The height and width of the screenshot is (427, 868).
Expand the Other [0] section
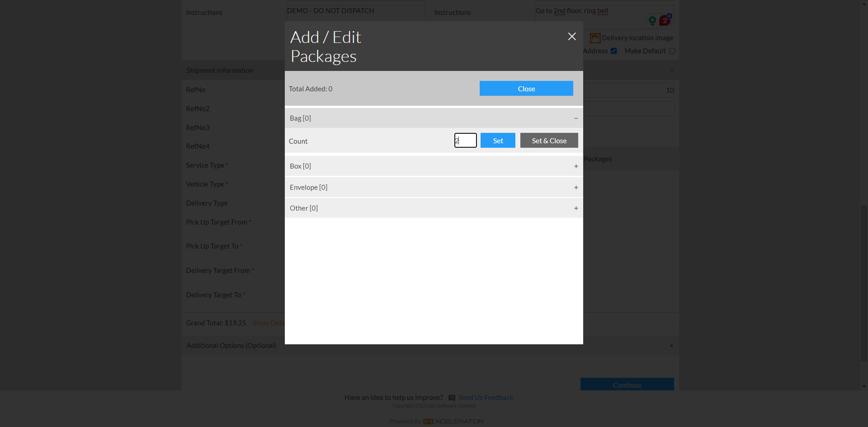[576, 208]
